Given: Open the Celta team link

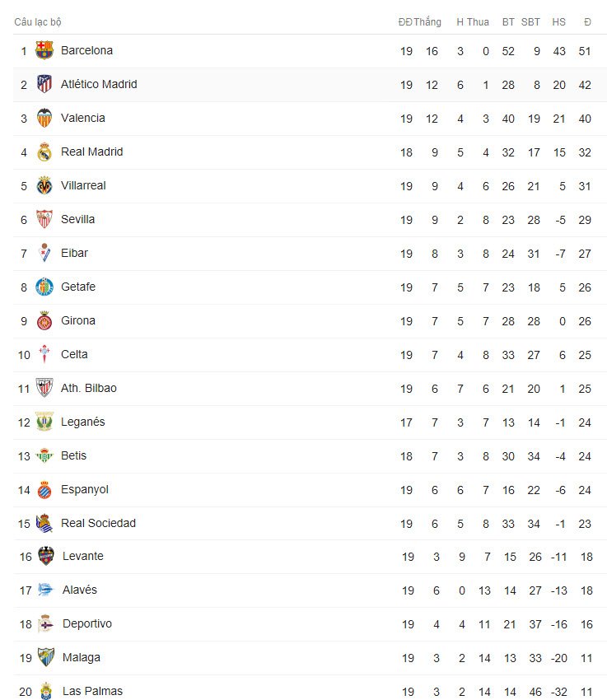Looking at the screenshot, I should click(74, 354).
